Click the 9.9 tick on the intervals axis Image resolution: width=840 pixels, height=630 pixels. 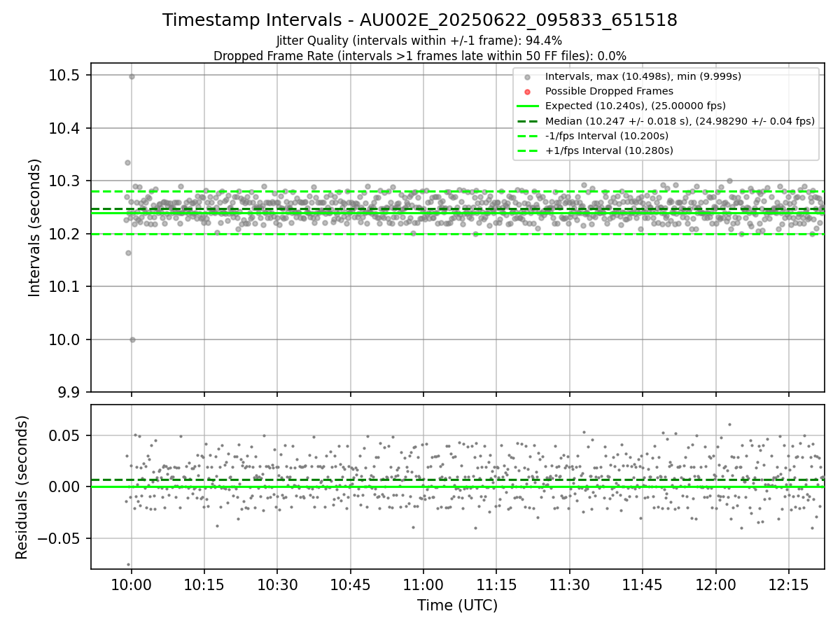click(x=69, y=392)
